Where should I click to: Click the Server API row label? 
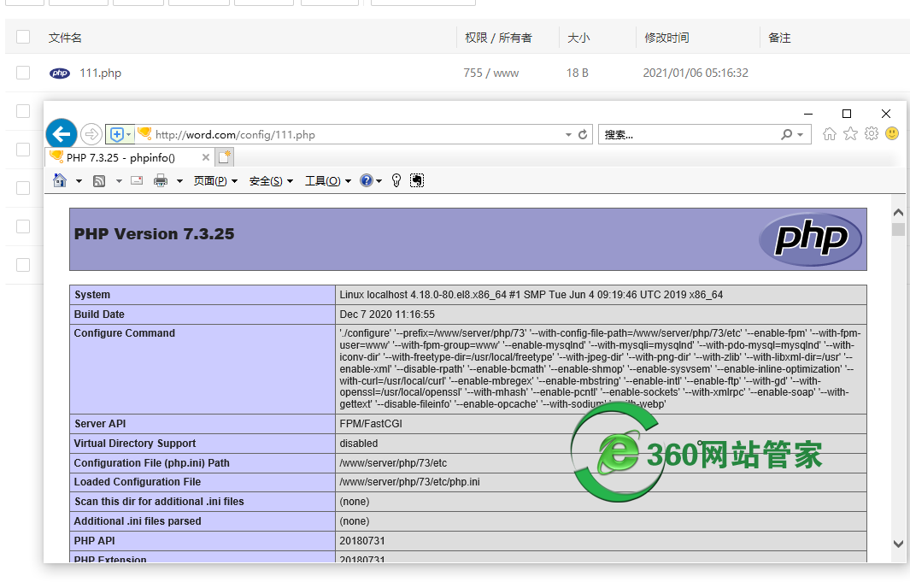pyautogui.click(x=100, y=424)
